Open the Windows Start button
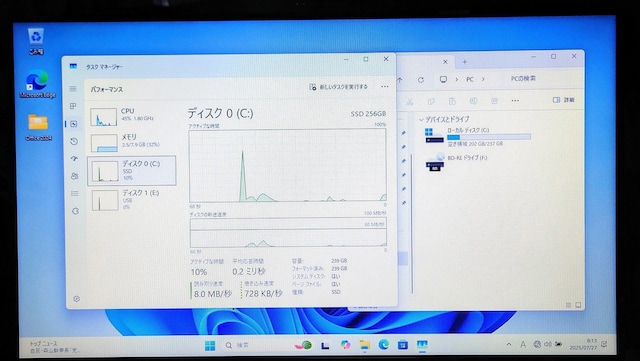 point(210,345)
